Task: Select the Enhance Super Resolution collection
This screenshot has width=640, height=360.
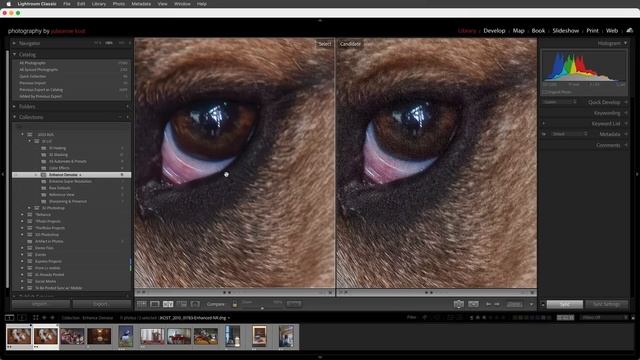Action: click(x=71, y=181)
